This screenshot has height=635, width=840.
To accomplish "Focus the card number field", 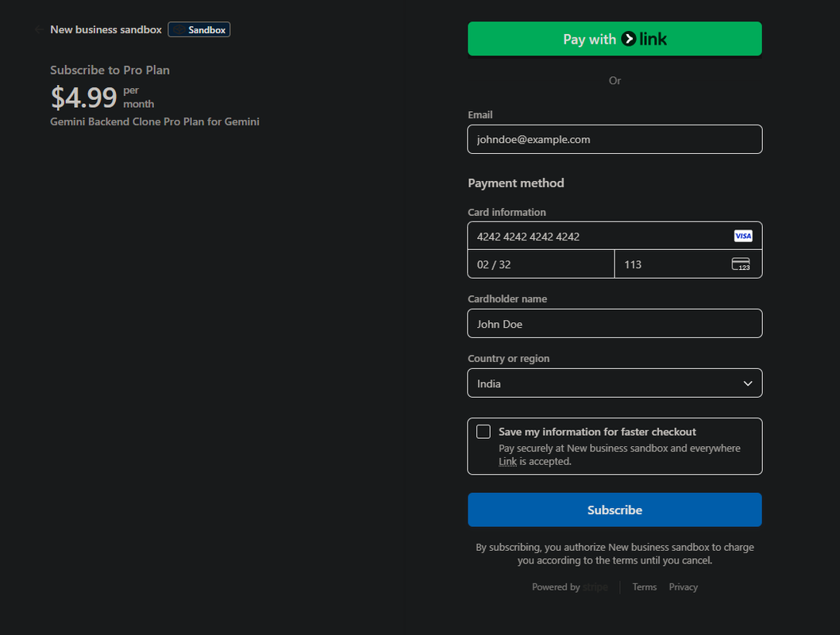I will click(615, 236).
